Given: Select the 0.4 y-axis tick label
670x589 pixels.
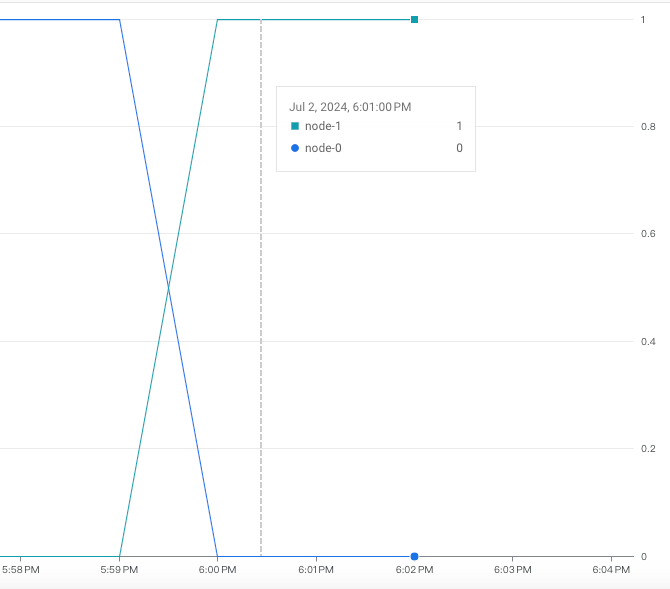Looking at the screenshot, I should pos(648,342).
